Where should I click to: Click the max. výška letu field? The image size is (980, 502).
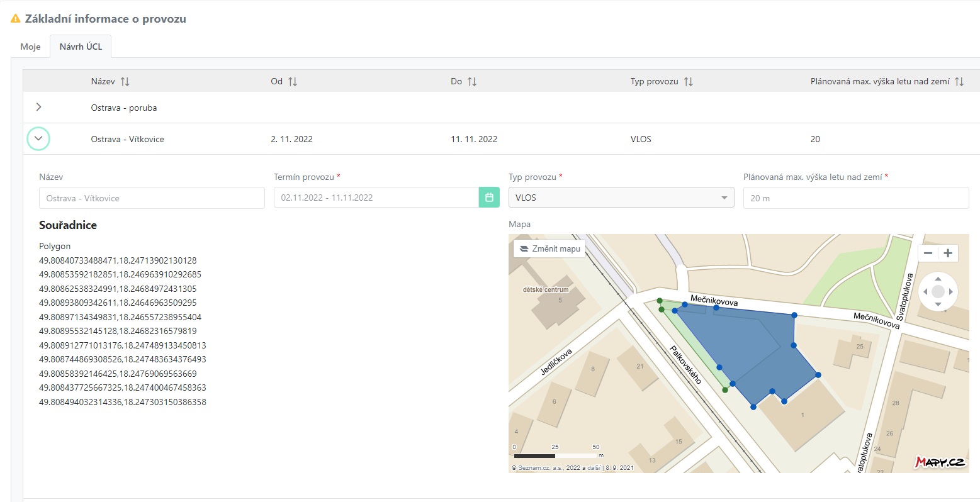point(856,198)
